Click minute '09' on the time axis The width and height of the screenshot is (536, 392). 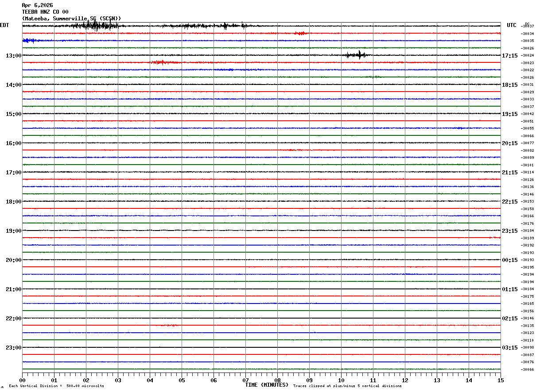309,380
